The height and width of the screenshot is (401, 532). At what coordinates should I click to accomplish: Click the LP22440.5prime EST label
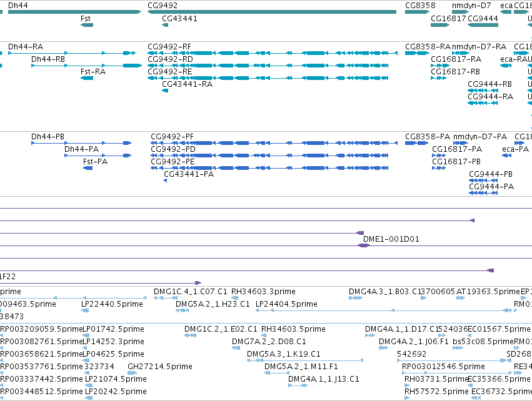click(x=113, y=304)
